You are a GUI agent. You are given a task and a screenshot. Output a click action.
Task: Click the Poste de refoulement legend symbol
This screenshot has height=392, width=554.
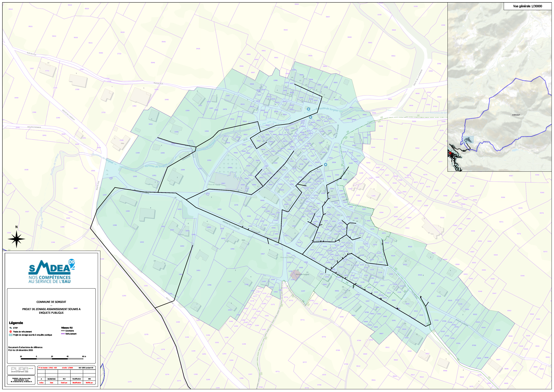(11, 331)
